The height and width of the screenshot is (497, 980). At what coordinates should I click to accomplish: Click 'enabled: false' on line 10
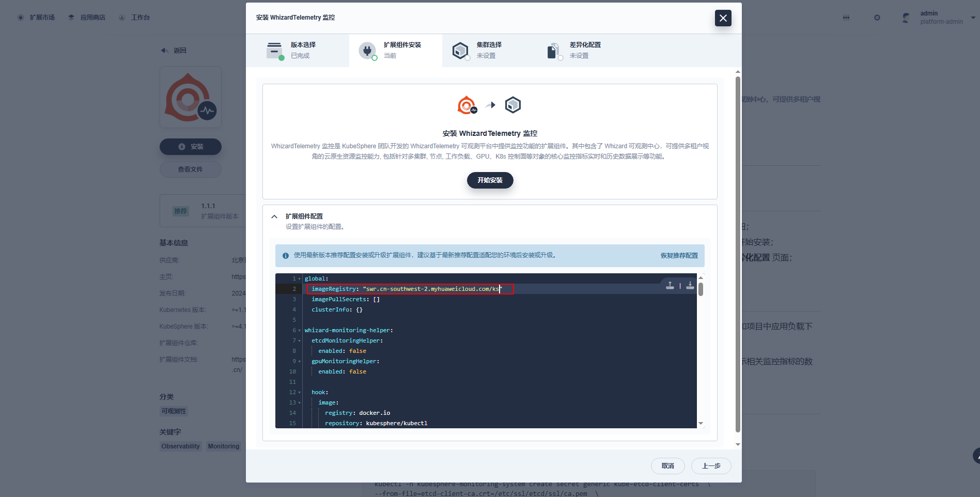[342, 372]
